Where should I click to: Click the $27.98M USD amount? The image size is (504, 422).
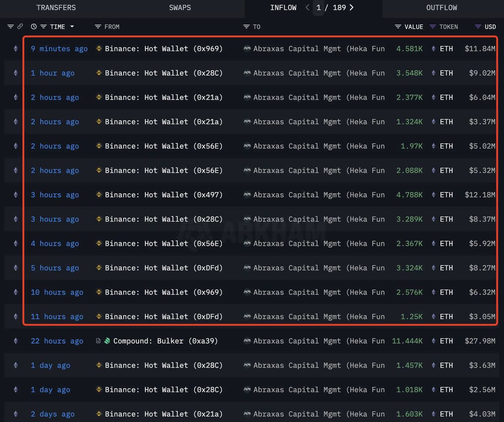480,341
